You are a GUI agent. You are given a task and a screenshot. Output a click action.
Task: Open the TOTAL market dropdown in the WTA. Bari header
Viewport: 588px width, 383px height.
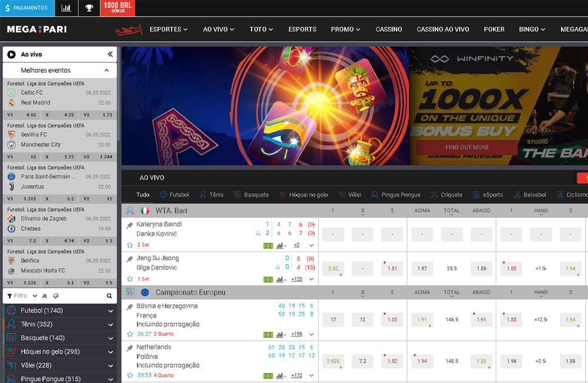[452, 212]
